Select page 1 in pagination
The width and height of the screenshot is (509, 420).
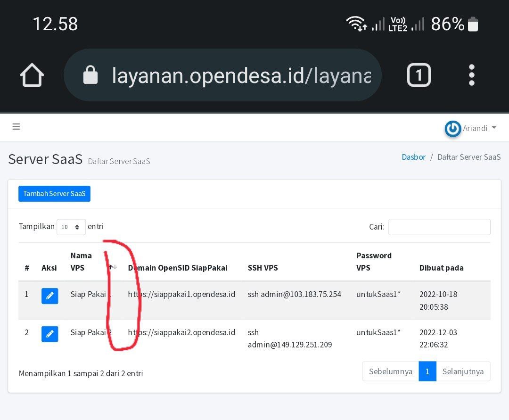click(x=427, y=371)
